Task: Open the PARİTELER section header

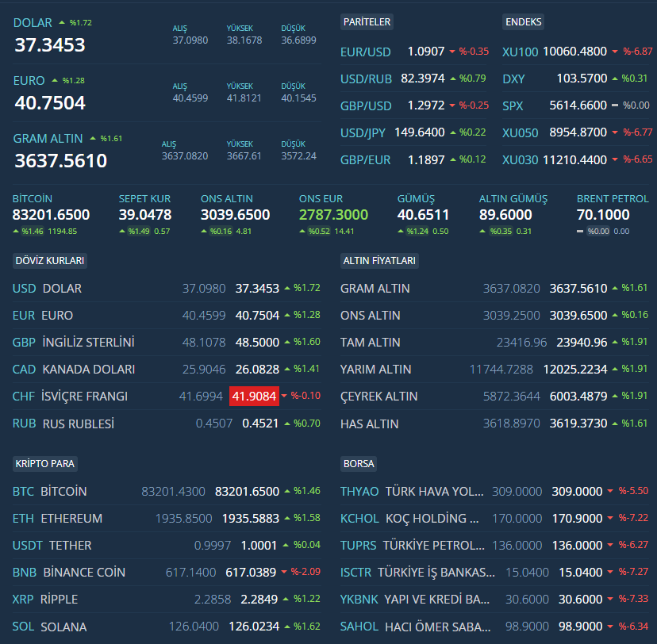Action: click(x=367, y=22)
